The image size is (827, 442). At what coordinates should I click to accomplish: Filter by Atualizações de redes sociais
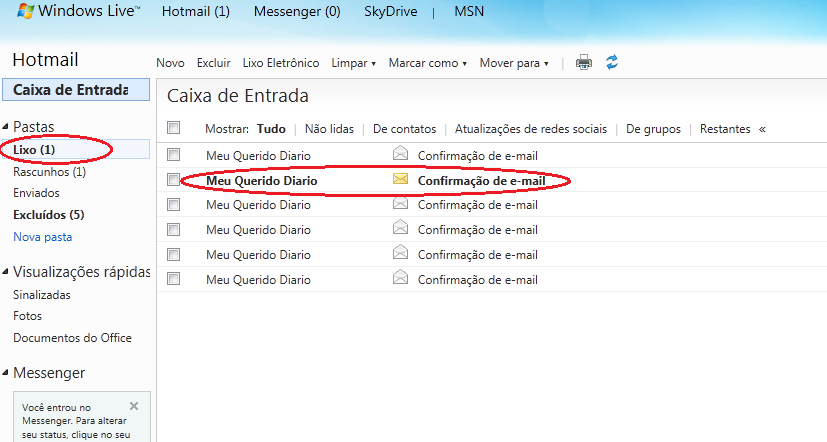coord(531,129)
